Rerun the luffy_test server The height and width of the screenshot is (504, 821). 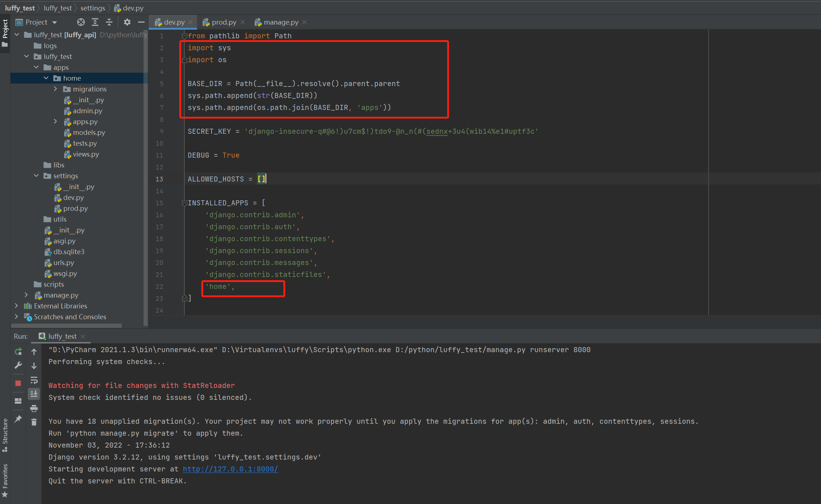point(18,351)
